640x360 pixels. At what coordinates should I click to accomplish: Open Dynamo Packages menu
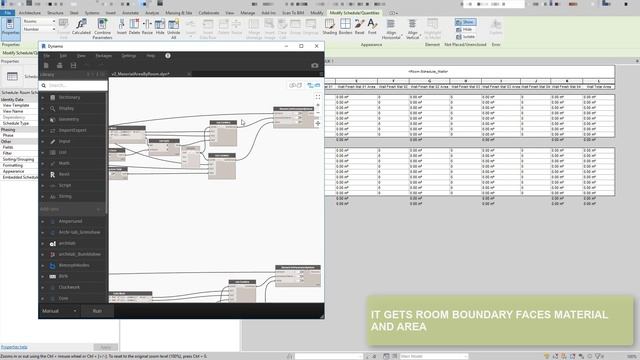tap(104, 56)
